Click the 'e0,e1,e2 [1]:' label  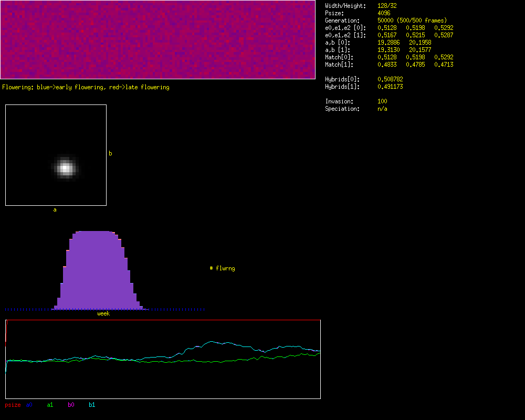tap(345, 36)
